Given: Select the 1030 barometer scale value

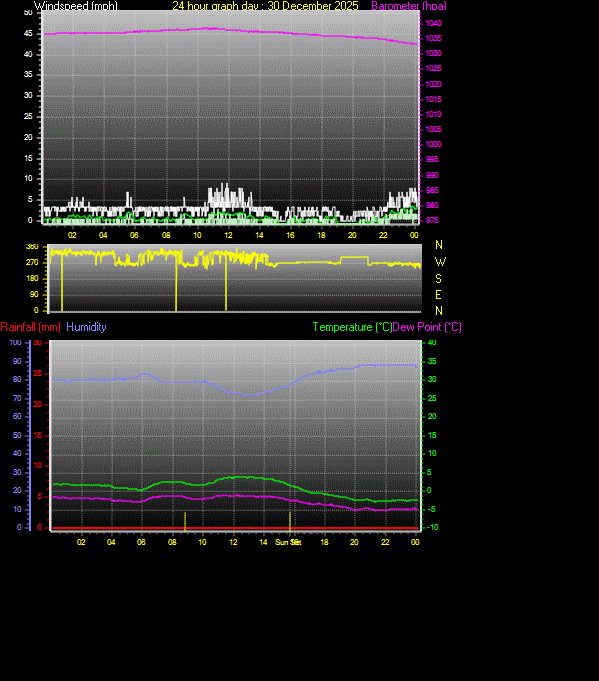Looking at the screenshot, I should click(433, 53).
